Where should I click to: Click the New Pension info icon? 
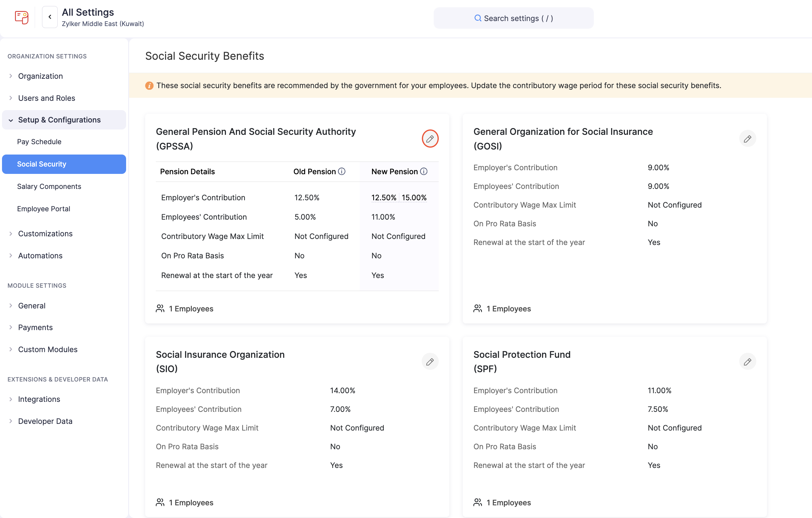424,172
